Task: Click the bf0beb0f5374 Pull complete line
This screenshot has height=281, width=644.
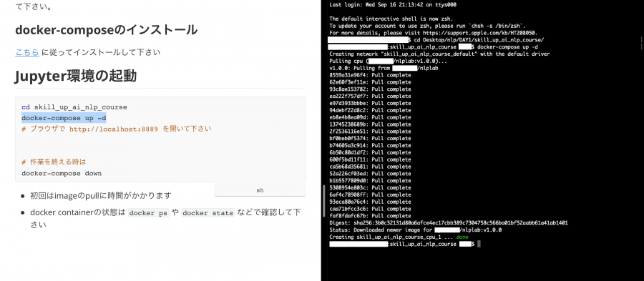Action: pyautogui.click(x=370, y=138)
